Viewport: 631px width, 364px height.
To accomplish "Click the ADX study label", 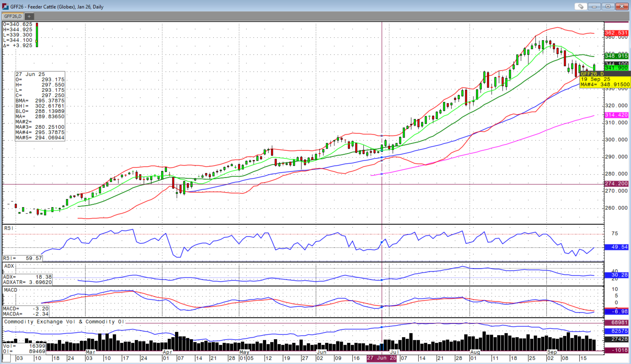I will (9, 266).
